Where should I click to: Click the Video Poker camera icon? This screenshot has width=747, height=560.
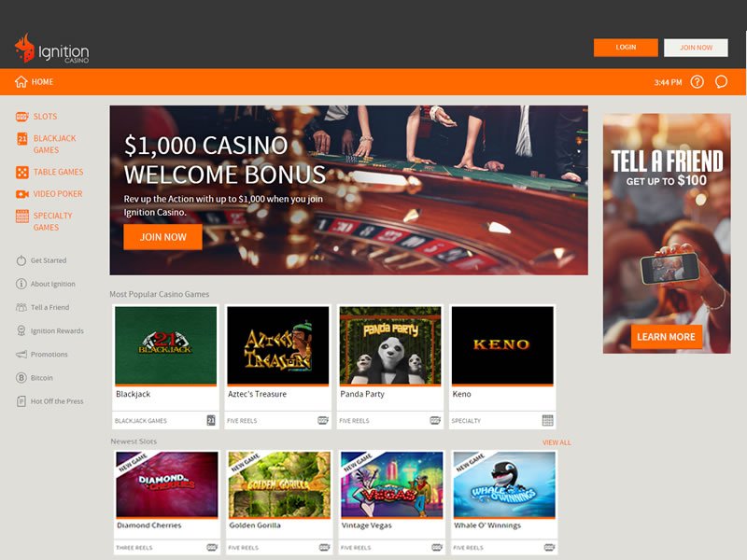click(x=21, y=194)
